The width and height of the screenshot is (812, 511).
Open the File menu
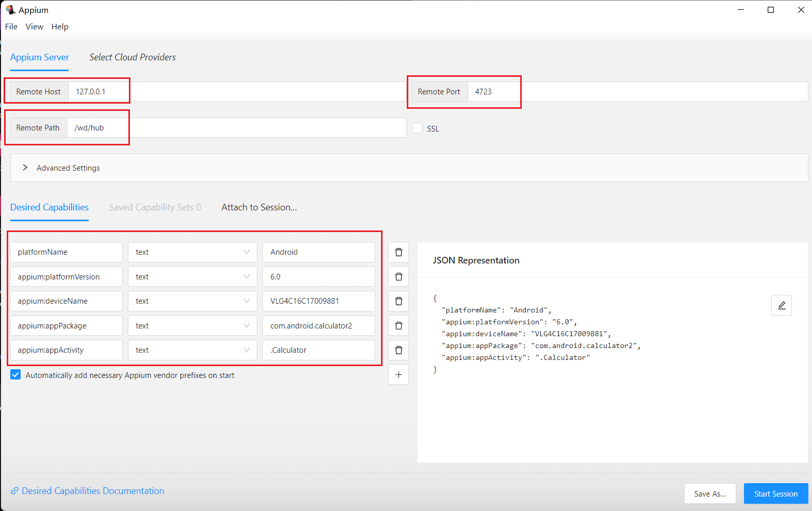(11, 27)
